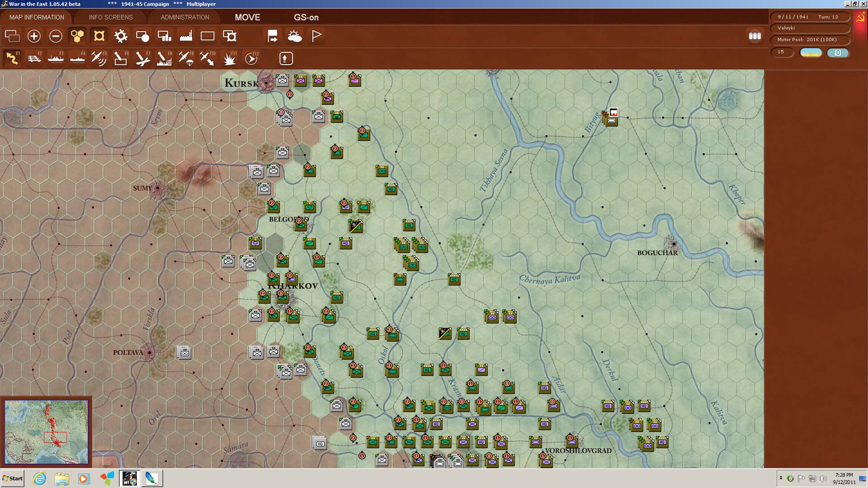
Task: Click the volume speaker tray icon
Action: (823, 479)
